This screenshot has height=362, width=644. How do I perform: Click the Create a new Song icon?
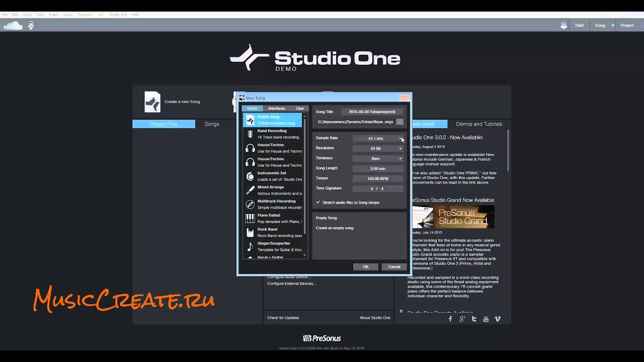pyautogui.click(x=152, y=102)
